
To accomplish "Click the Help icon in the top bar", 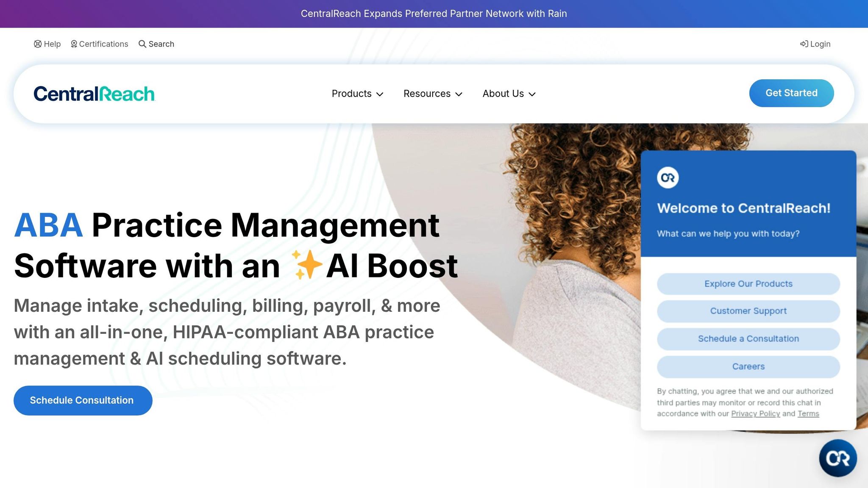I will coord(38,44).
